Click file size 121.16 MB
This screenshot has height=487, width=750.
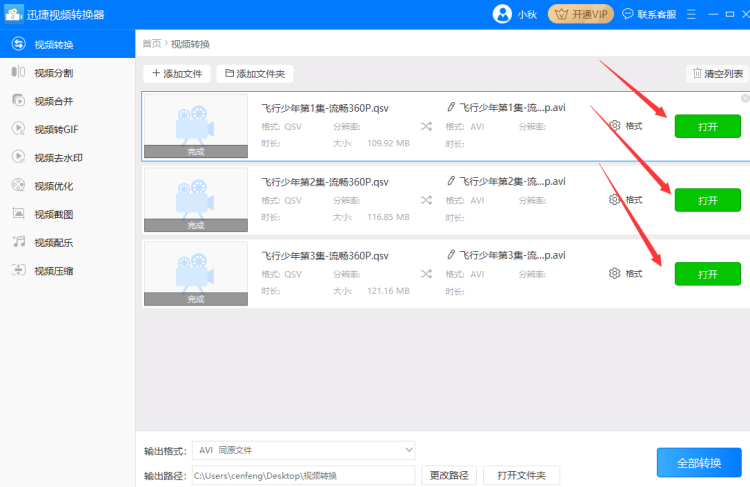click(x=388, y=290)
